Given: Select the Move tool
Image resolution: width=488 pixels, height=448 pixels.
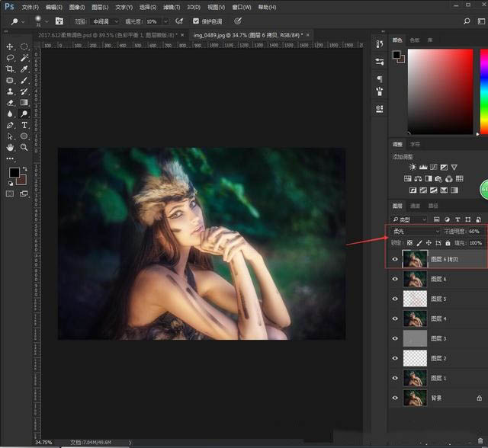Looking at the screenshot, I should (10, 47).
